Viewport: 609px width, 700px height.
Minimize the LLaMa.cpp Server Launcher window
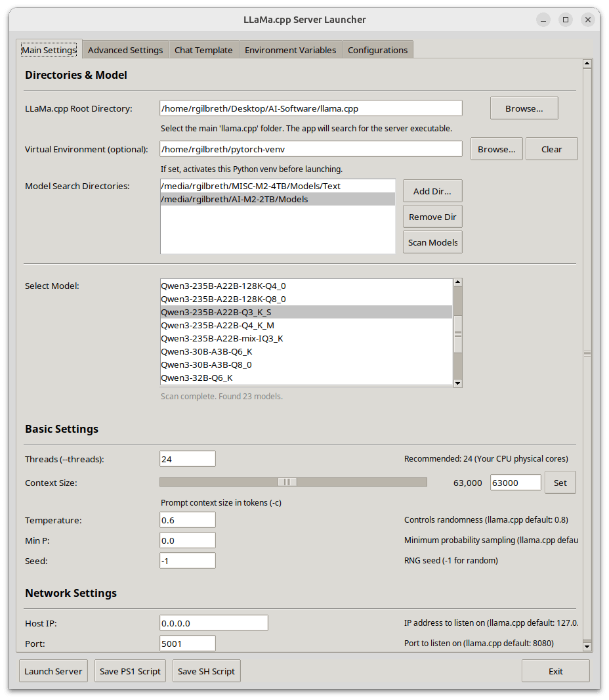[543, 20]
